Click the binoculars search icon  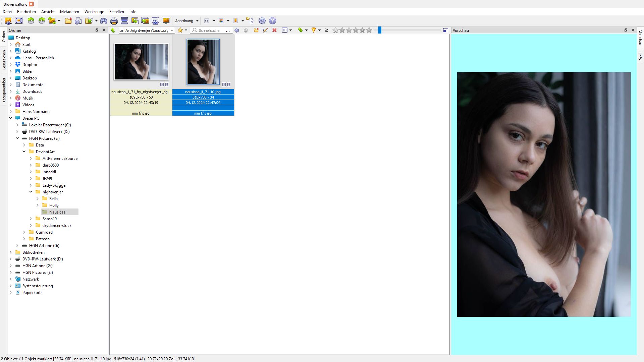tap(104, 21)
